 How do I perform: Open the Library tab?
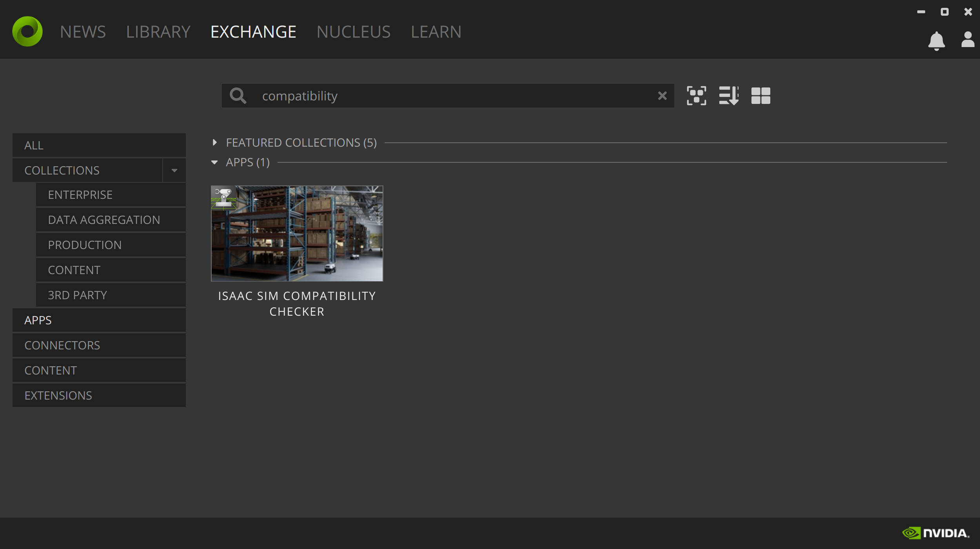coord(158,32)
